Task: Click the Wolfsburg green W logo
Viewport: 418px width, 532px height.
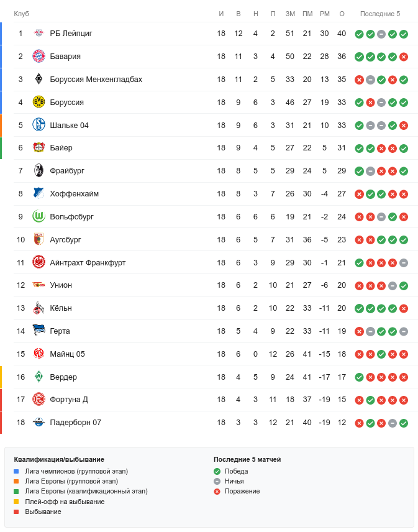Action: point(39,217)
